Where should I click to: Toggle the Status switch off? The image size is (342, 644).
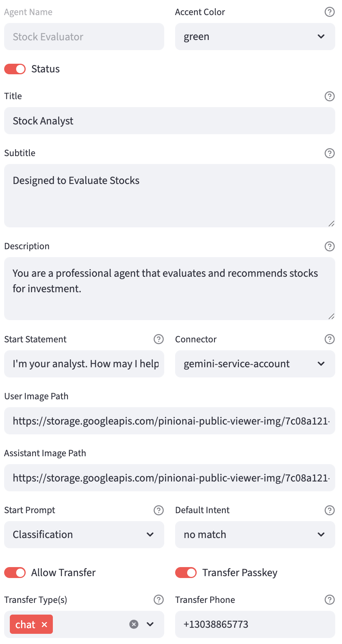tap(15, 69)
